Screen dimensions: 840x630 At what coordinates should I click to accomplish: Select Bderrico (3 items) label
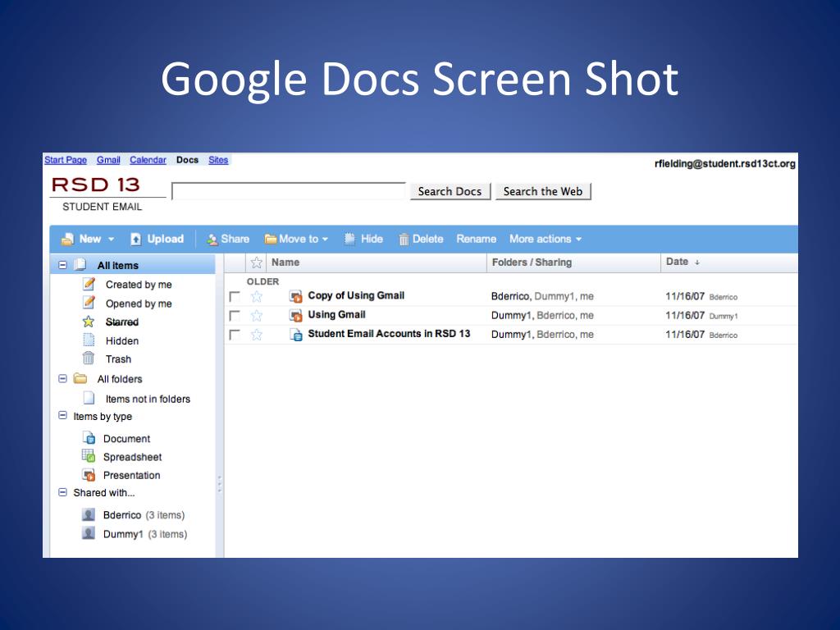coord(144,515)
